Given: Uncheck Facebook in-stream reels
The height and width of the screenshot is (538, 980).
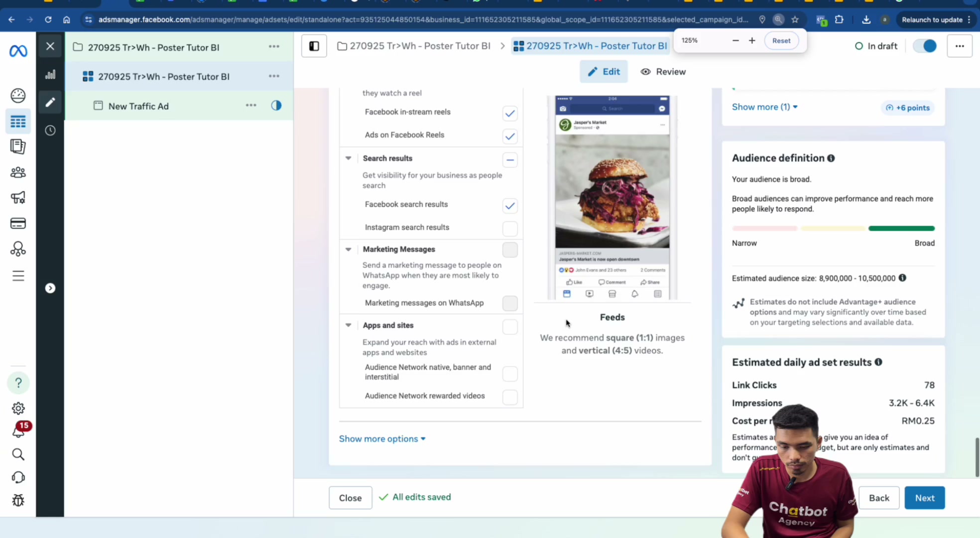Looking at the screenshot, I should tap(509, 114).
